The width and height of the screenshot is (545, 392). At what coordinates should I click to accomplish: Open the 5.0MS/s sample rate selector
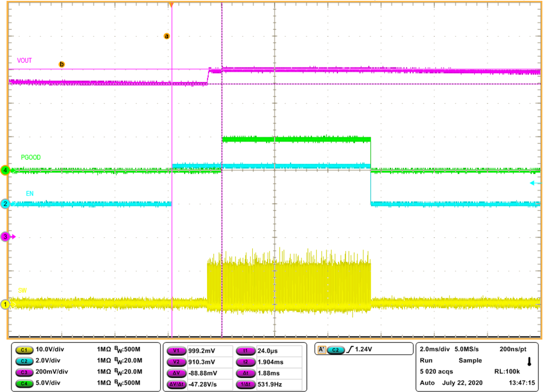click(467, 348)
